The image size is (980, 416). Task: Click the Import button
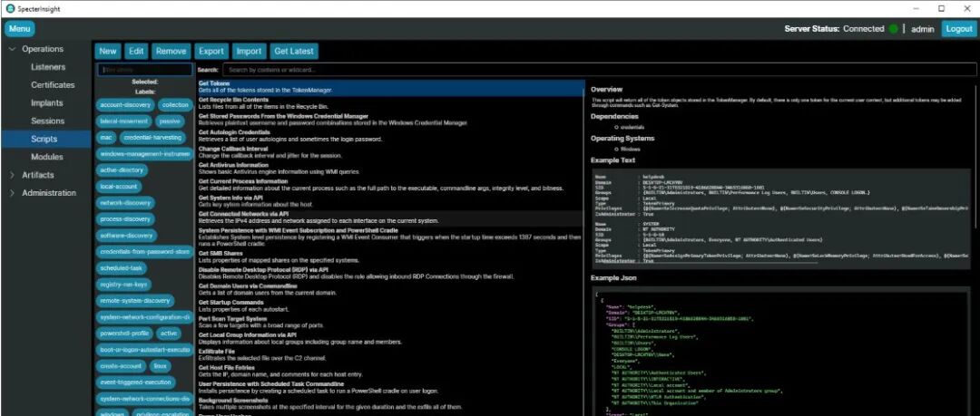pyautogui.click(x=250, y=52)
